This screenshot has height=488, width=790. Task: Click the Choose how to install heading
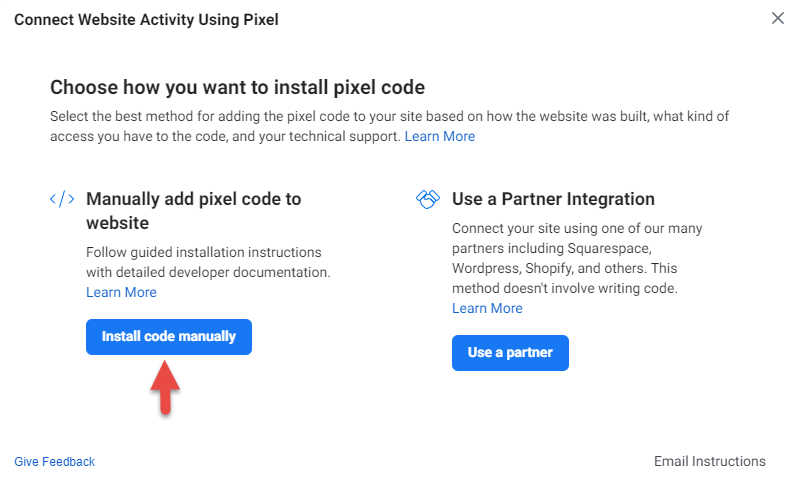237,87
